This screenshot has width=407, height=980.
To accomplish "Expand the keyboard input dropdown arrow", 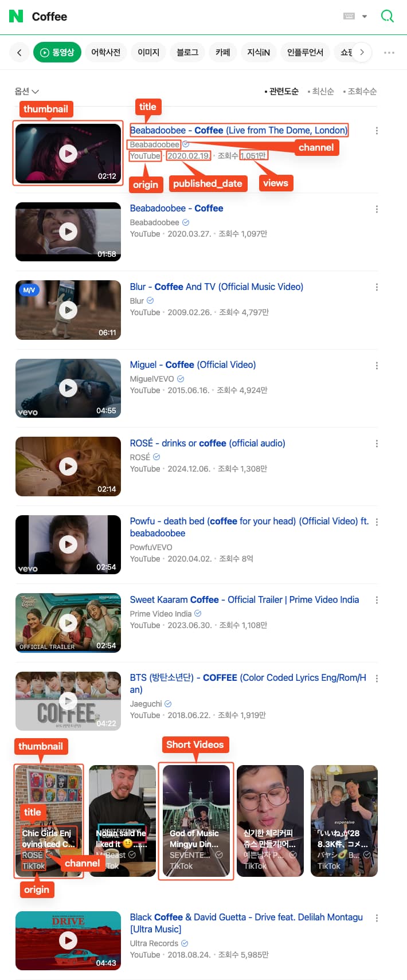I will click(365, 17).
